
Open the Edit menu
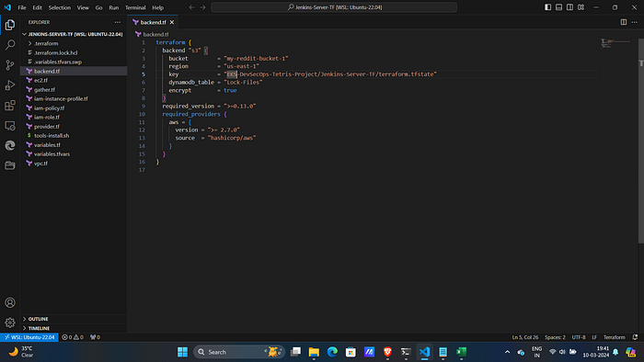tap(38, 7)
